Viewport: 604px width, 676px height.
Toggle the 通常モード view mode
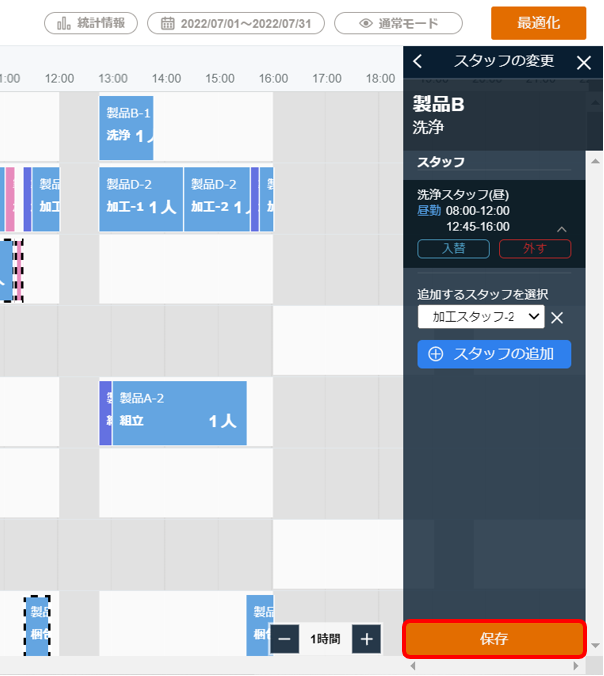[398, 23]
